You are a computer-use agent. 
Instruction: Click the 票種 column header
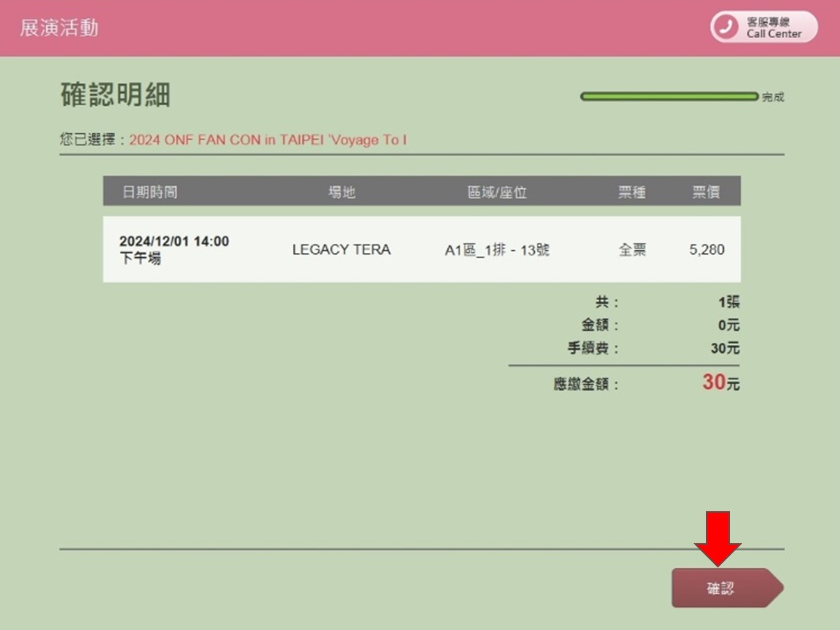point(631,192)
